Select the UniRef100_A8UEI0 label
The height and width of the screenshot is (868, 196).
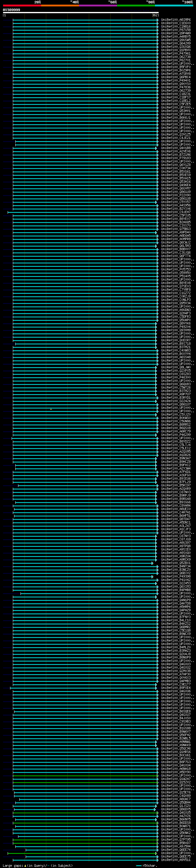pyautogui.click(x=175, y=509)
